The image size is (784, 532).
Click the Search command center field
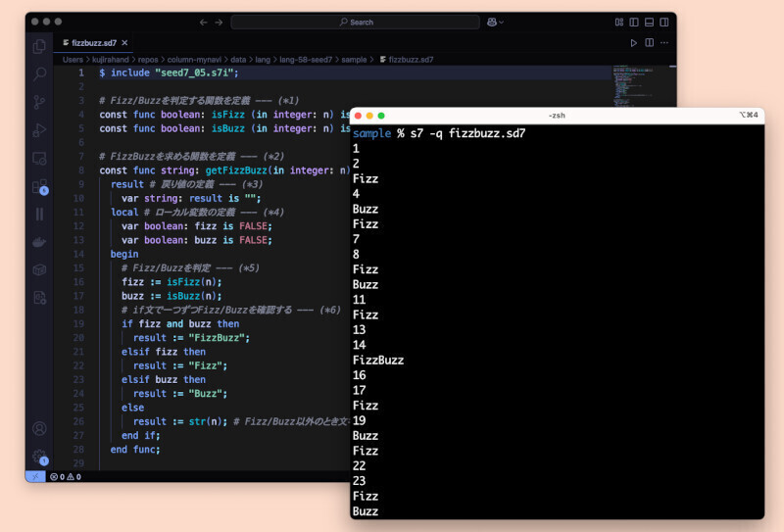[356, 22]
